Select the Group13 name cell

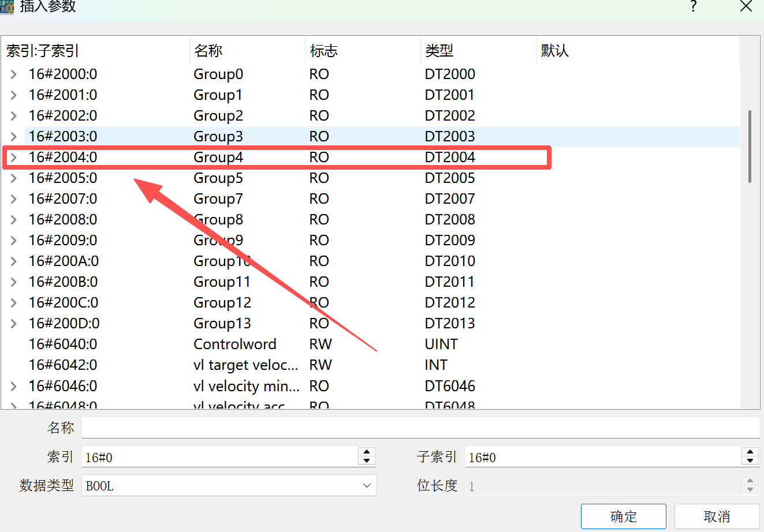point(222,324)
